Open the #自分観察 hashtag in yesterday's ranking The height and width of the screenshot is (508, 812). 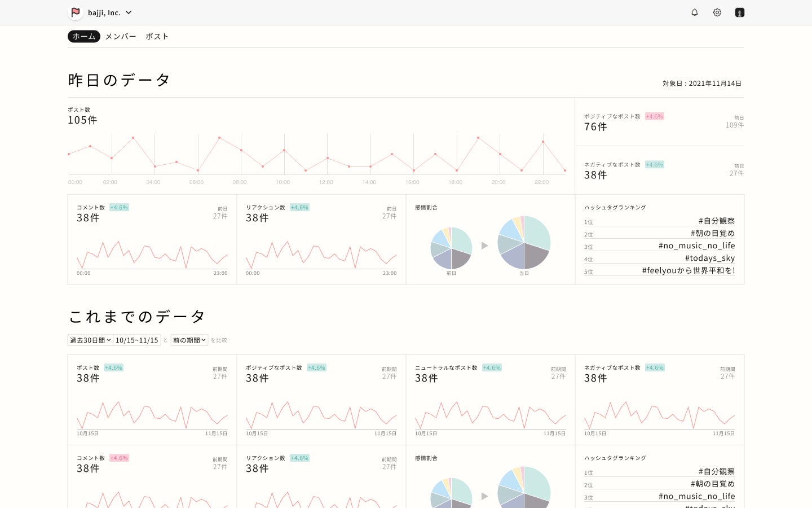(716, 221)
